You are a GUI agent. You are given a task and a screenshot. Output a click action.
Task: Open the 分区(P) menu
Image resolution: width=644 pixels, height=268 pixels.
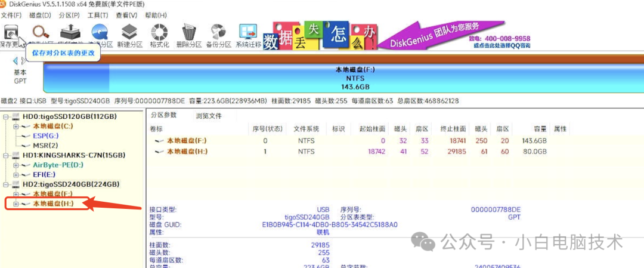click(69, 15)
